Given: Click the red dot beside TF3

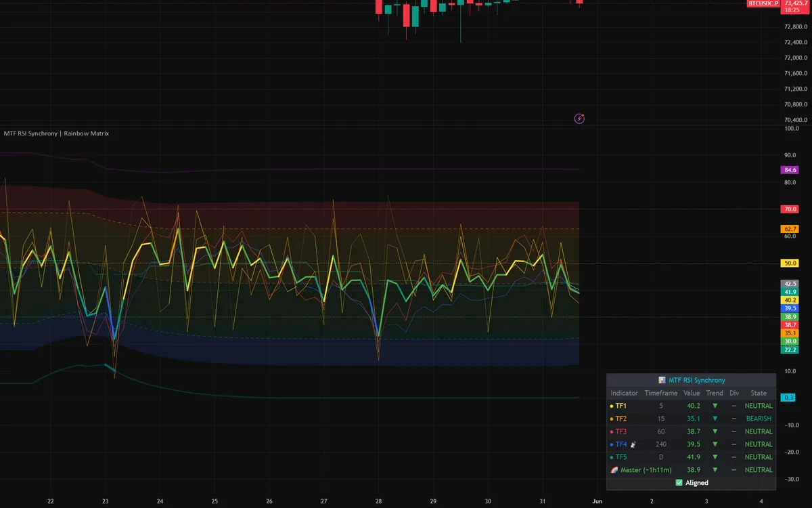Looking at the screenshot, I should [x=612, y=431].
